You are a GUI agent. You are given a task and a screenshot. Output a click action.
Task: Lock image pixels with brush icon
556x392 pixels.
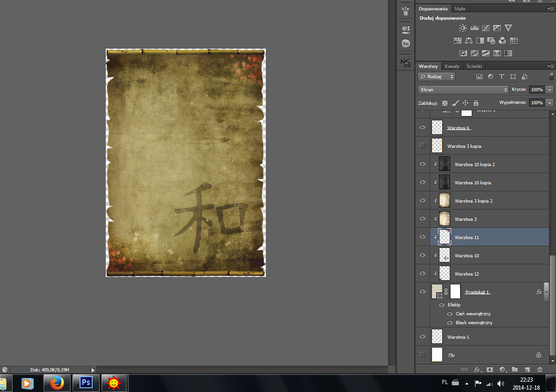[455, 103]
